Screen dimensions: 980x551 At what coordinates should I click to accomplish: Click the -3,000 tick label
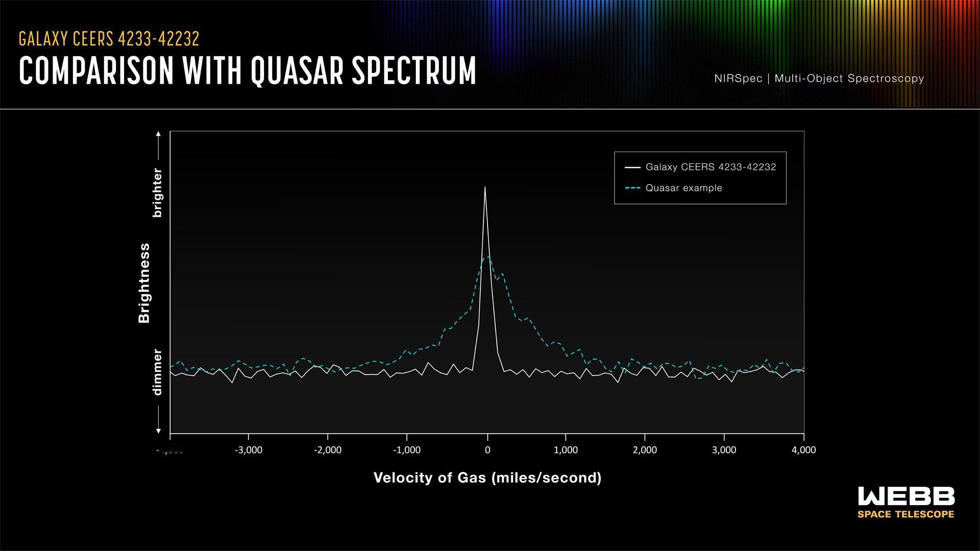coord(249,450)
